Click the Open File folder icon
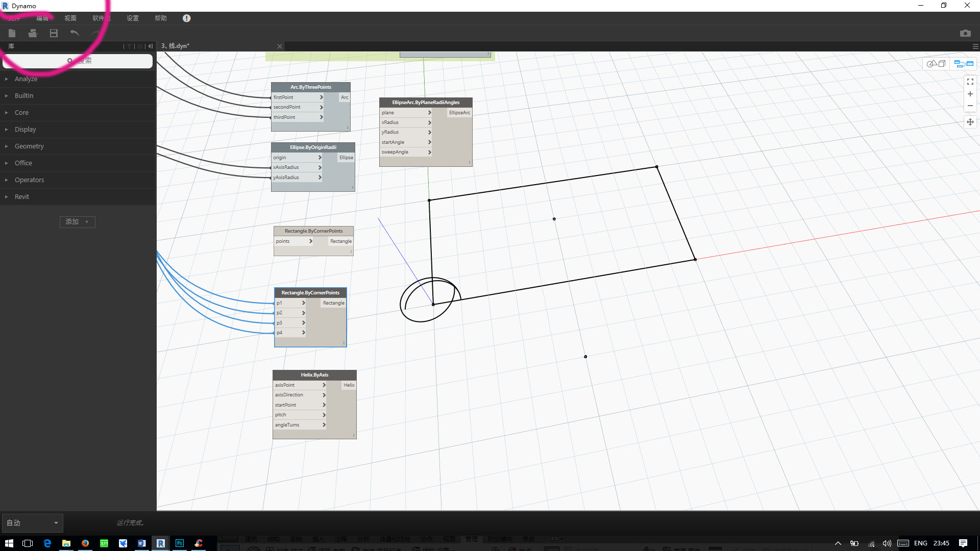980x551 pixels. 33,33
